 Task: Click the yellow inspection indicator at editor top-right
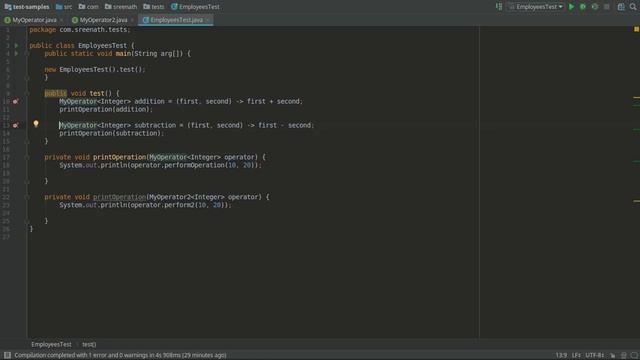click(x=636, y=29)
